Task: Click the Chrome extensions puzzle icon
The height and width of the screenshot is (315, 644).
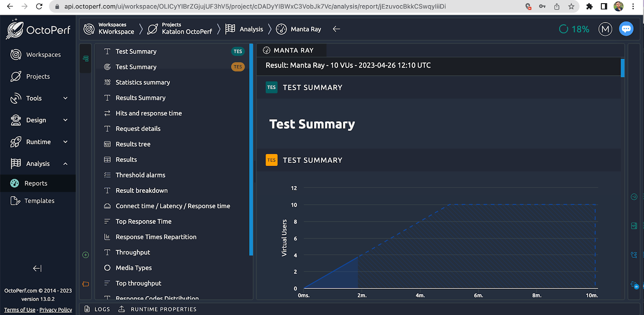Action: 589,6
